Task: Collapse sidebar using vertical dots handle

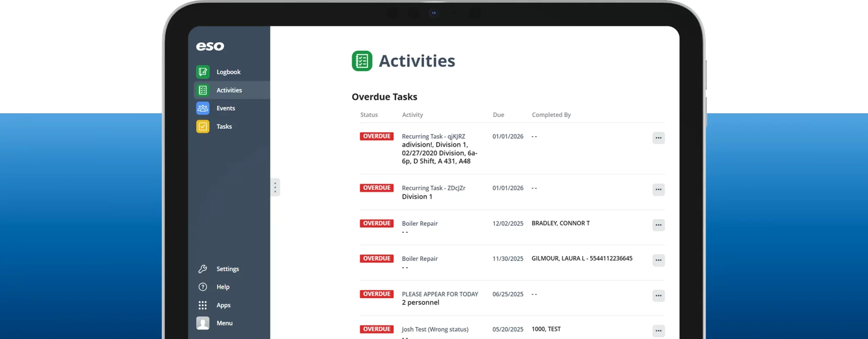Action: click(275, 187)
